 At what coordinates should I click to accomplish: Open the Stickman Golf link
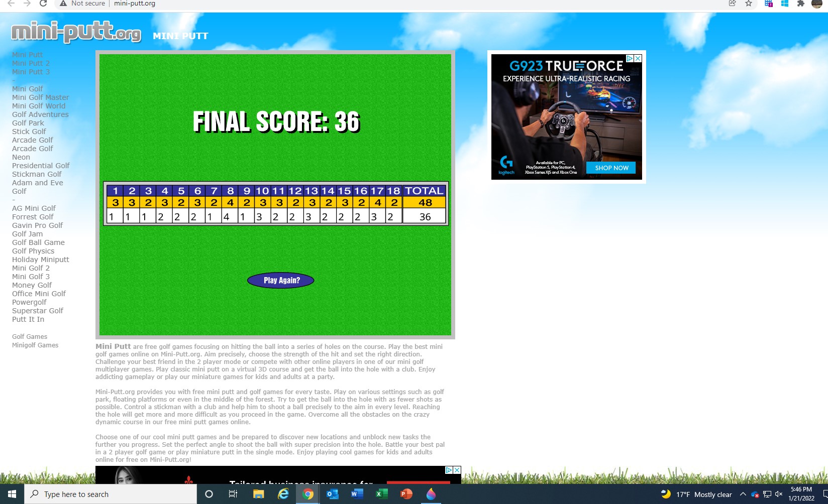(x=37, y=174)
